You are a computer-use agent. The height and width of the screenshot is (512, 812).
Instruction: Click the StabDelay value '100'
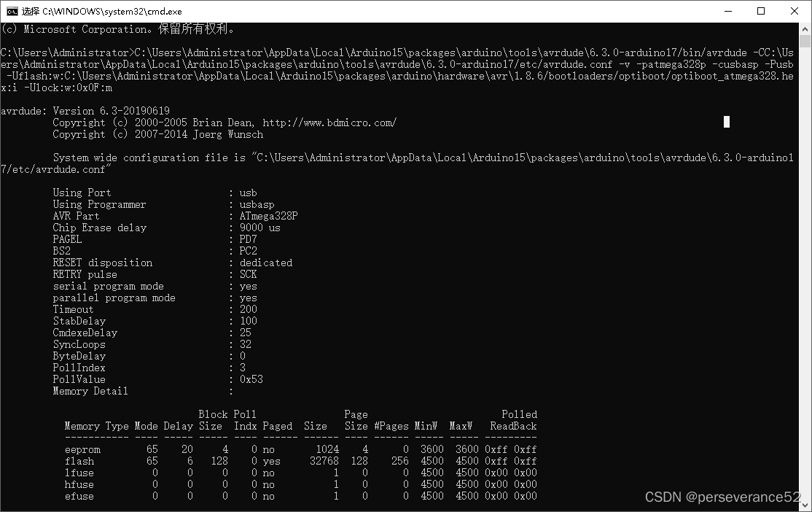tap(248, 322)
